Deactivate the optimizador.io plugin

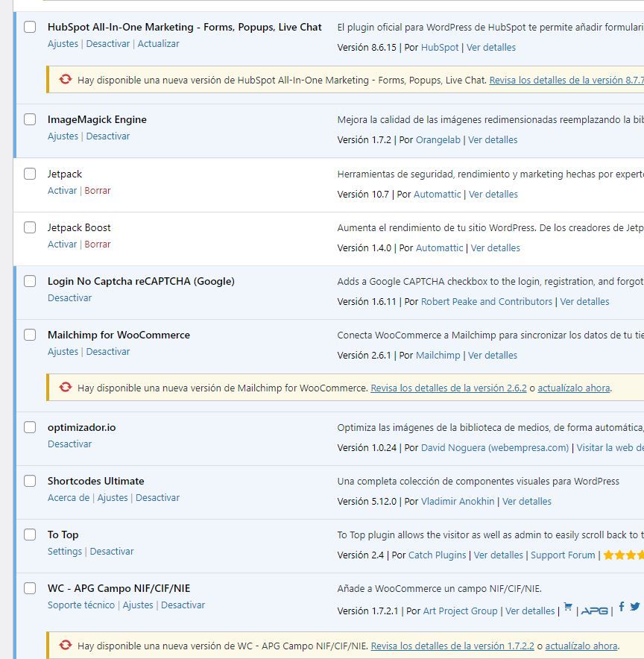coord(70,444)
